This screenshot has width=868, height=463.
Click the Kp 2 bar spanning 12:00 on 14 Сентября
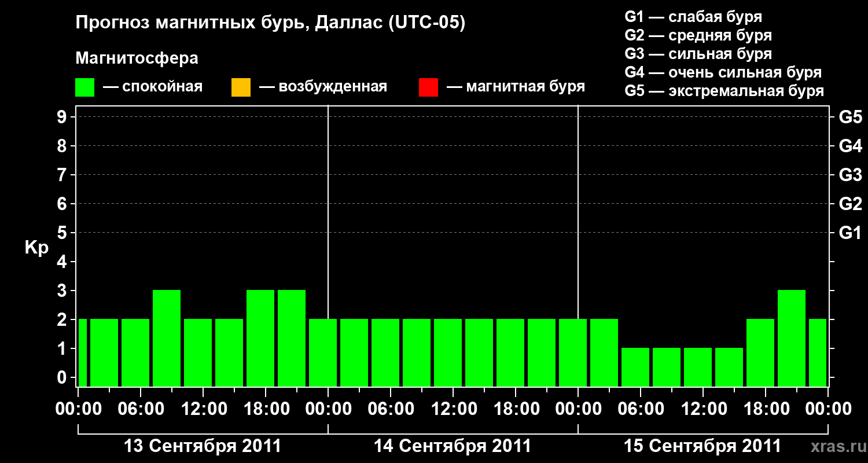tap(448, 352)
